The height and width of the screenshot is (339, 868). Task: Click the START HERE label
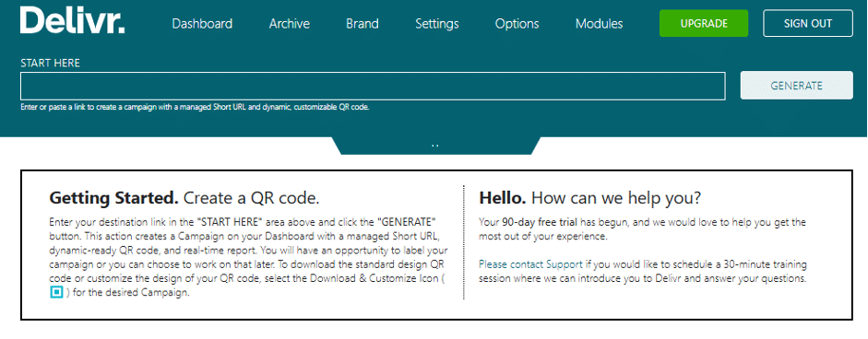coord(51,63)
